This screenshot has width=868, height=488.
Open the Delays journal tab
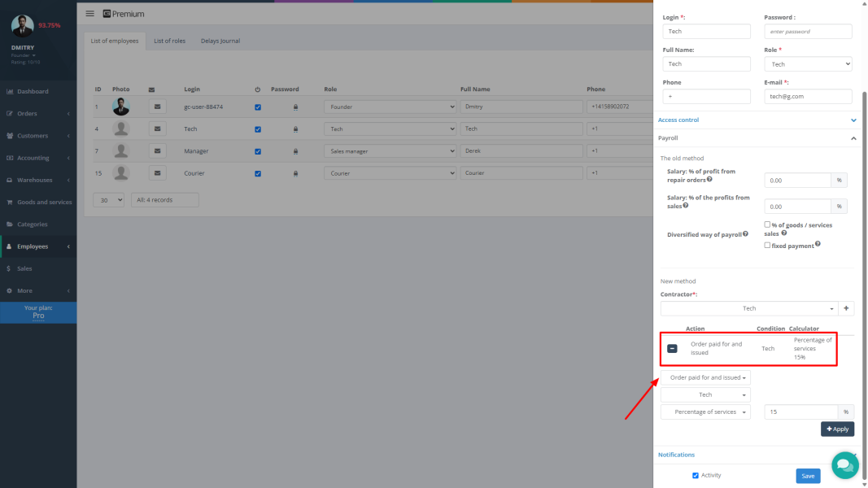tap(220, 41)
